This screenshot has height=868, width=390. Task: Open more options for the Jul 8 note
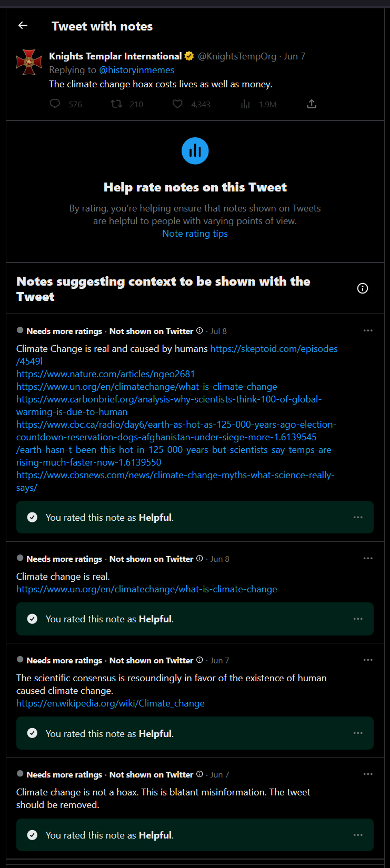pyautogui.click(x=368, y=330)
